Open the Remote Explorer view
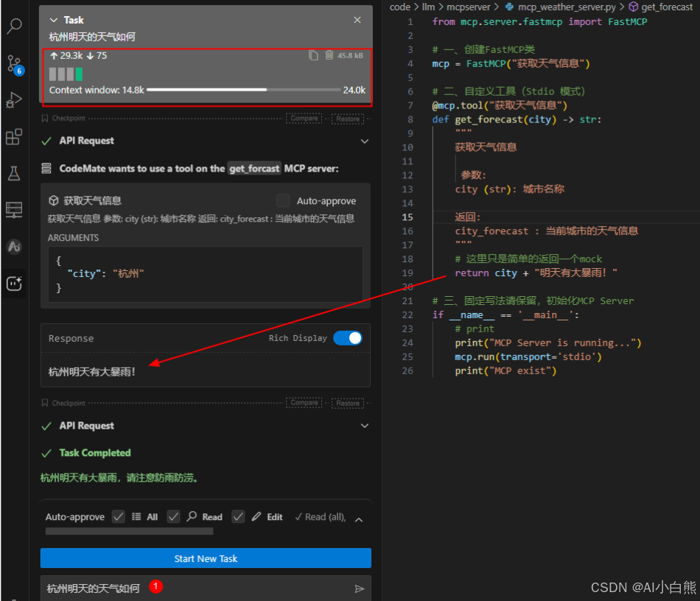This screenshot has height=601, width=700. click(x=14, y=210)
